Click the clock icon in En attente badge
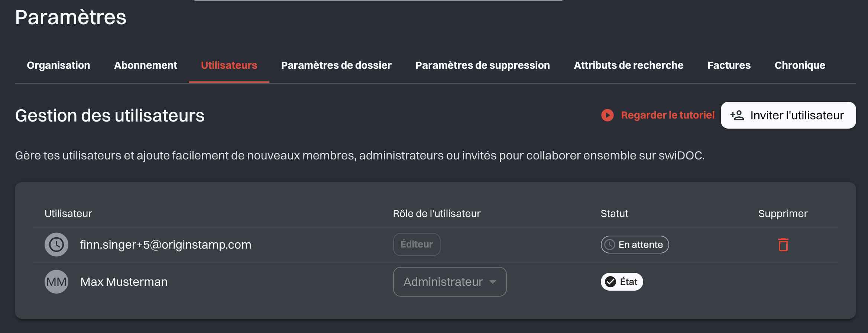868x333 pixels. tap(610, 245)
